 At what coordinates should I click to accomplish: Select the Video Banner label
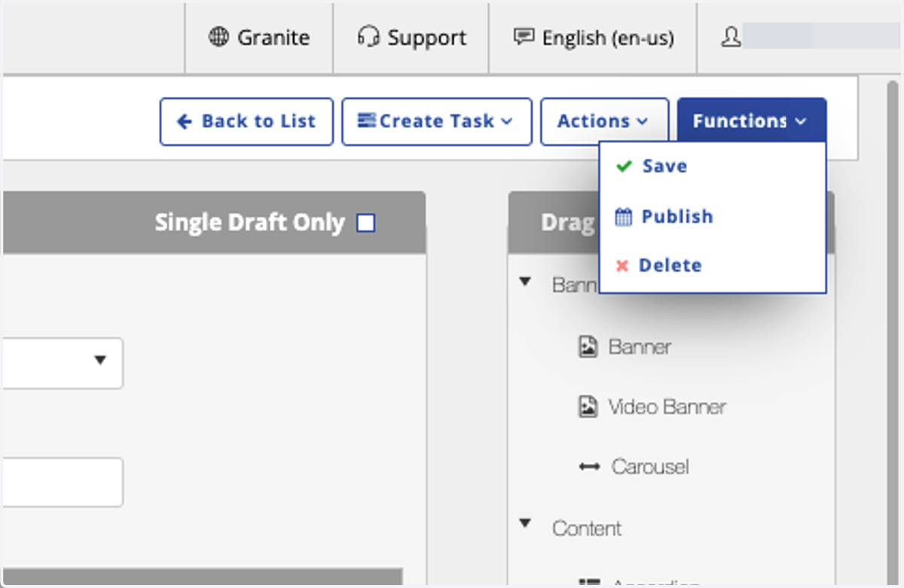click(x=667, y=407)
